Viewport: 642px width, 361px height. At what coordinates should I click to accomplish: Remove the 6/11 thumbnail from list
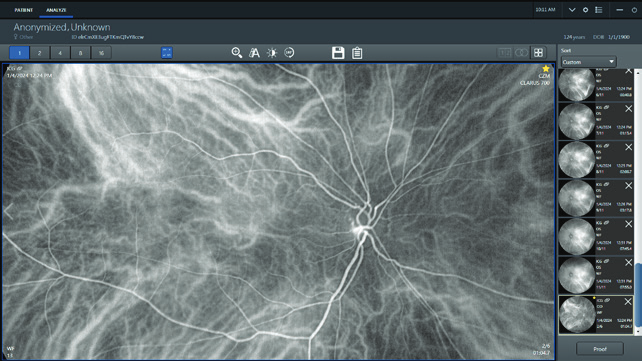(x=628, y=71)
